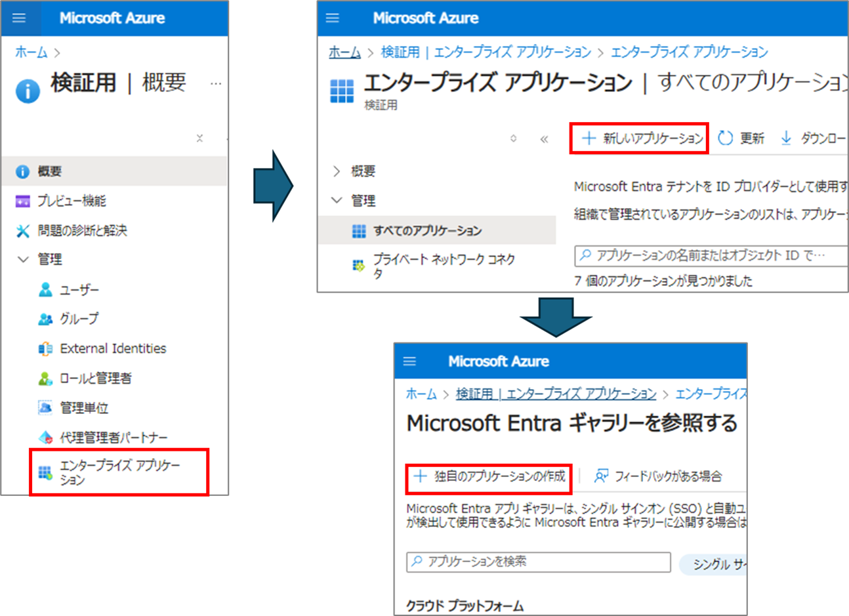849x616 pixels.
Task: Collapse the 管理 section in エンタープライズ アプリケーション menu
Action: click(x=337, y=200)
